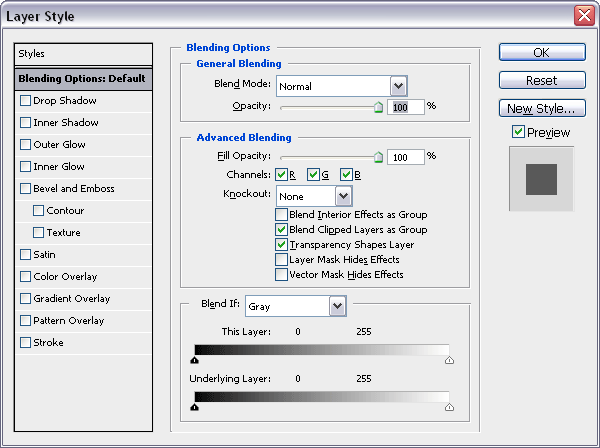
Task: Open the Inner Glow settings label
Action: pyautogui.click(x=59, y=166)
